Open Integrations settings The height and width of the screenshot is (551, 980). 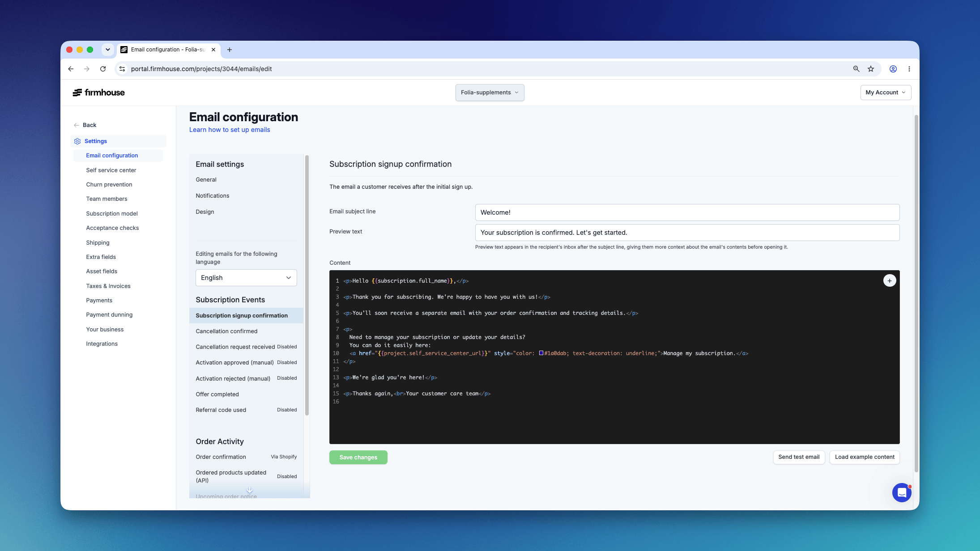coord(102,344)
